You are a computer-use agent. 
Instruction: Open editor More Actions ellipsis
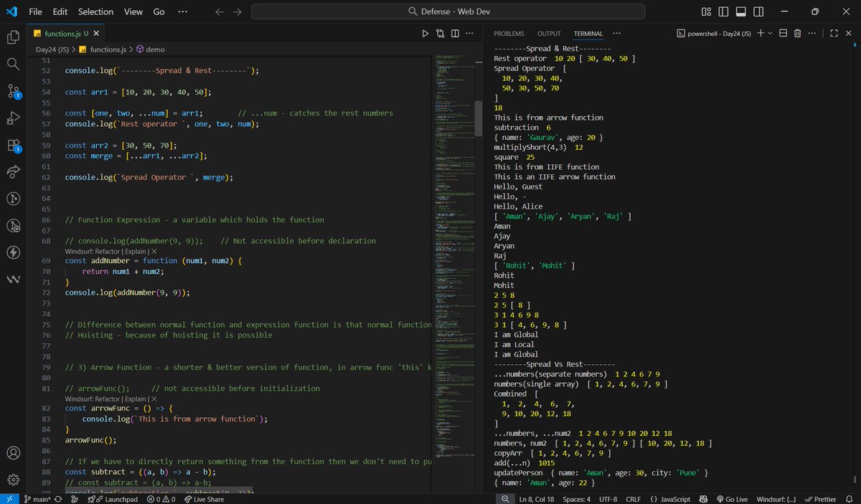469,33
